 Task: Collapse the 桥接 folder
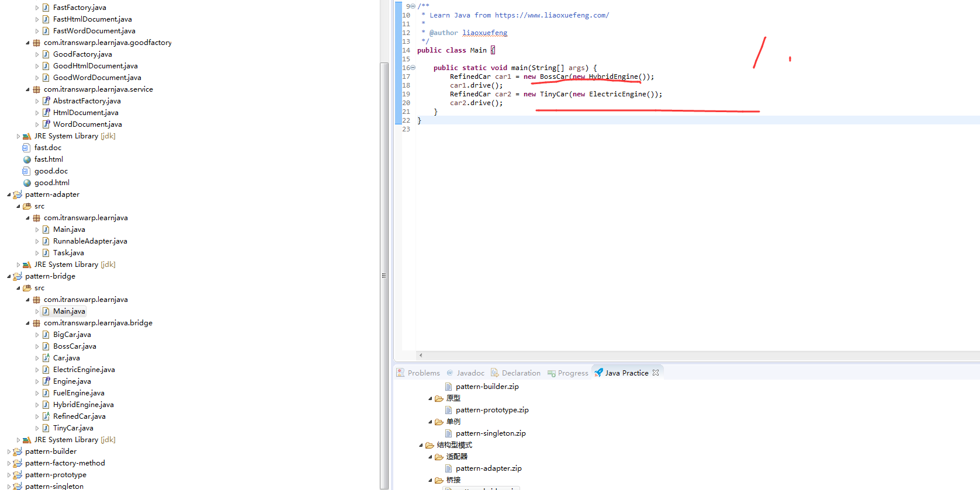(x=430, y=480)
